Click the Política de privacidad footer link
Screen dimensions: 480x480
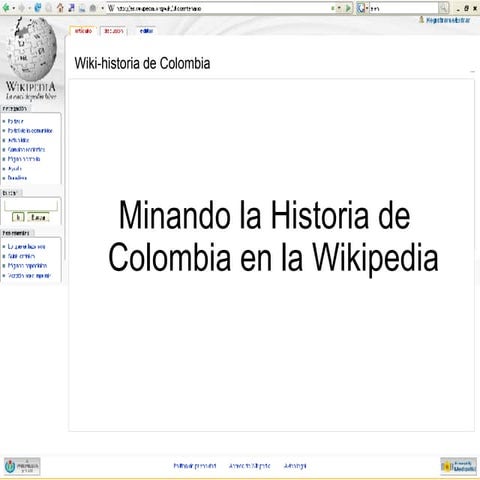coord(195,466)
